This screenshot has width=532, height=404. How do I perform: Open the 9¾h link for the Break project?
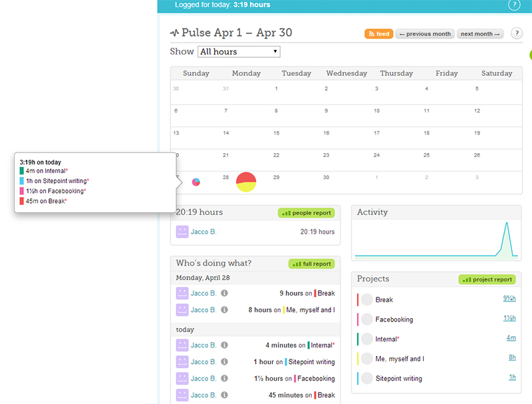point(509,299)
